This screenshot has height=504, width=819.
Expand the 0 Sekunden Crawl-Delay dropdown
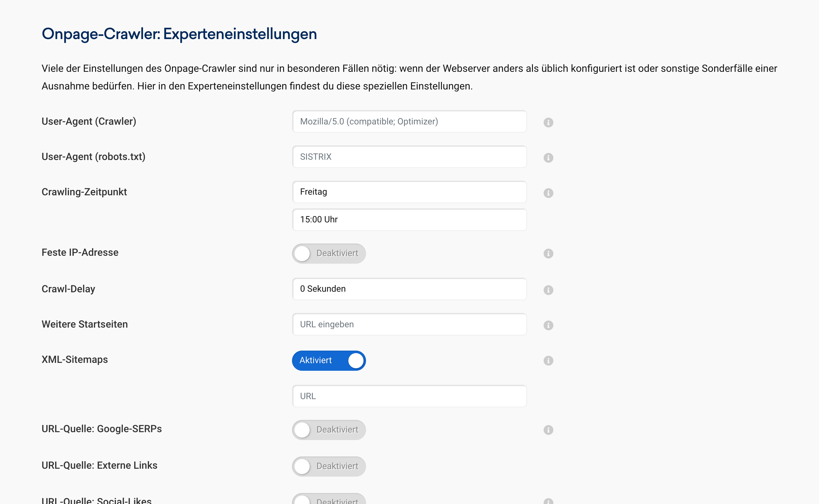pyautogui.click(x=409, y=289)
